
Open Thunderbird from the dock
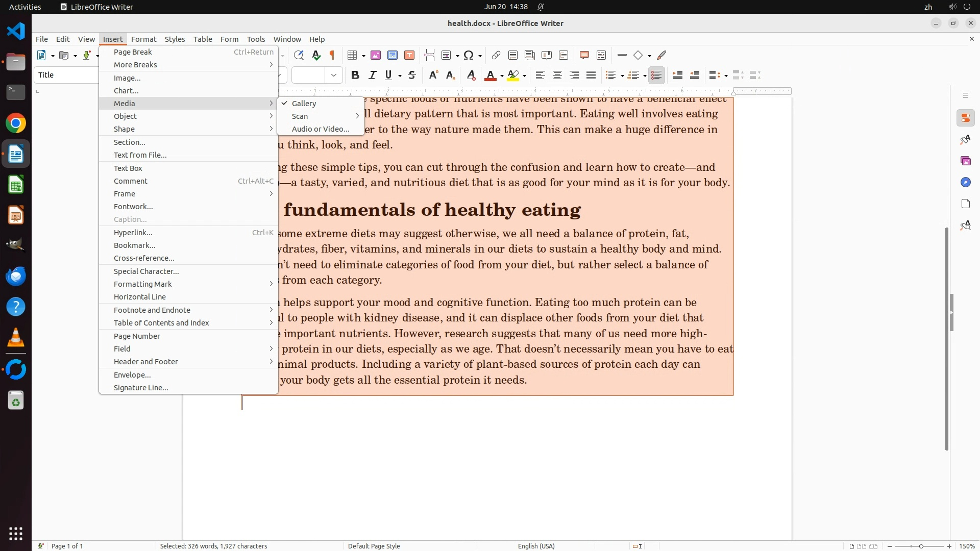pyautogui.click(x=16, y=276)
